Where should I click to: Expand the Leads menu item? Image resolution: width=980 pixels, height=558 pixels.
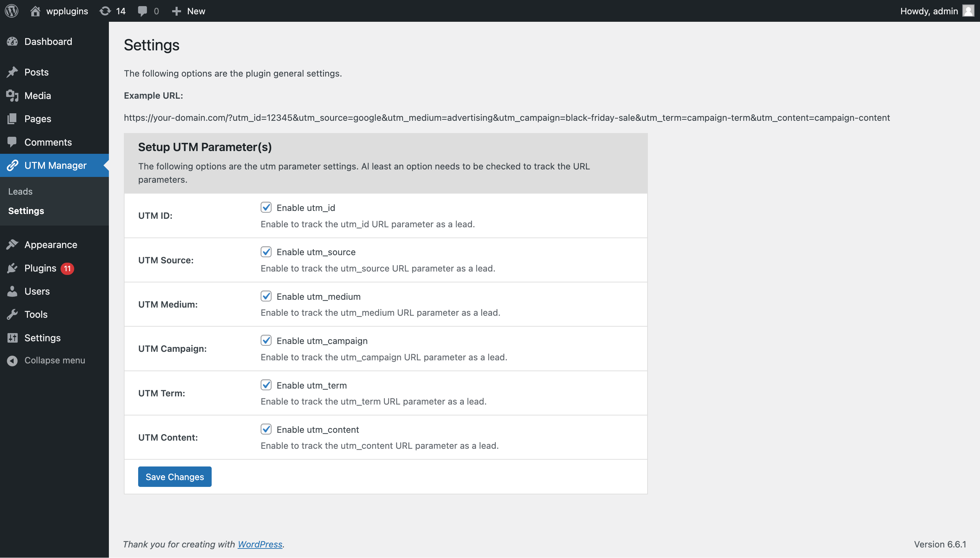click(20, 191)
